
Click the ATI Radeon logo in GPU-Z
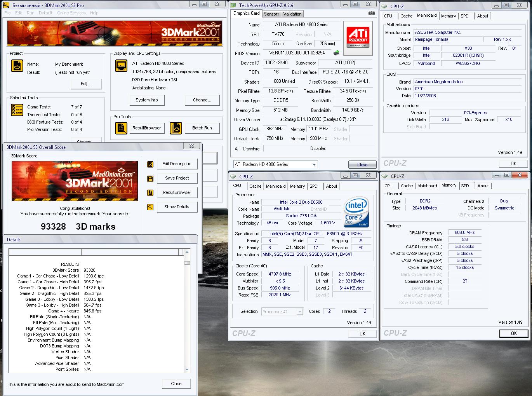click(358, 38)
